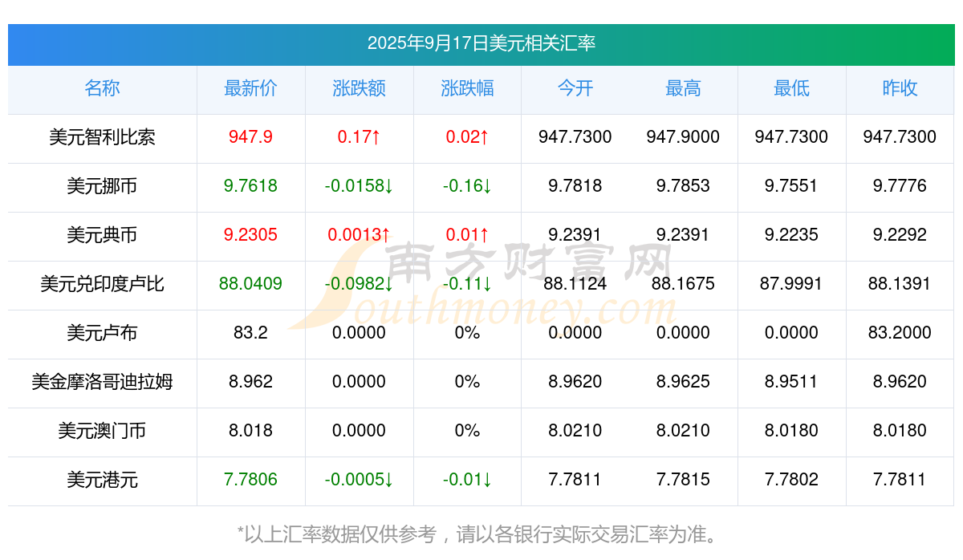Click change percent -0.11↓

click(467, 284)
